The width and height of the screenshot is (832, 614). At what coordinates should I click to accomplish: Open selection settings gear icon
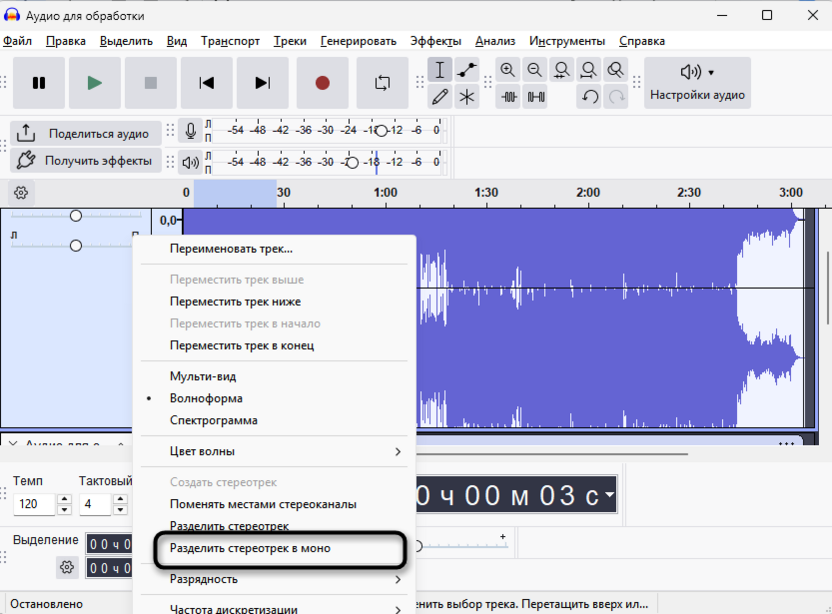pyautogui.click(x=67, y=567)
